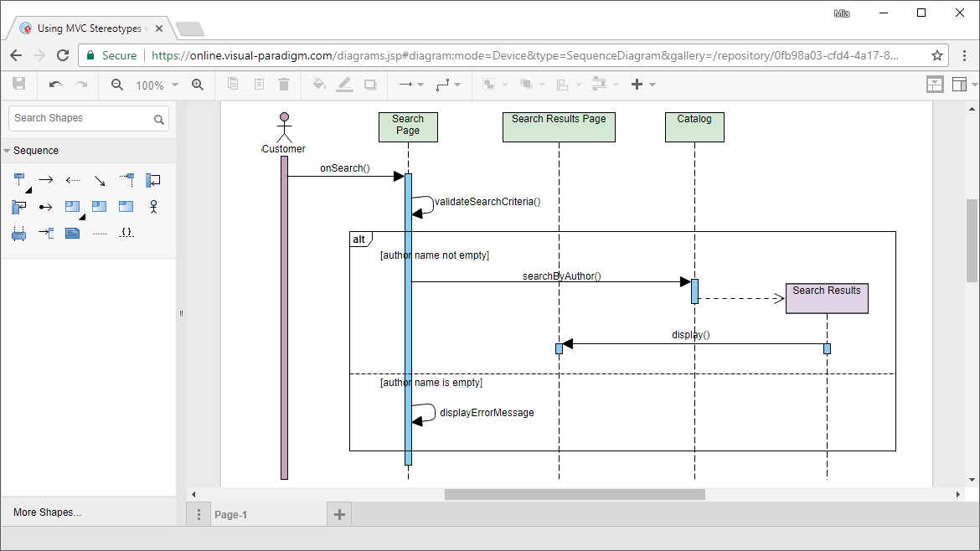This screenshot has height=551, width=980.
Task: Click the Paste icon in toolbar
Action: [259, 84]
